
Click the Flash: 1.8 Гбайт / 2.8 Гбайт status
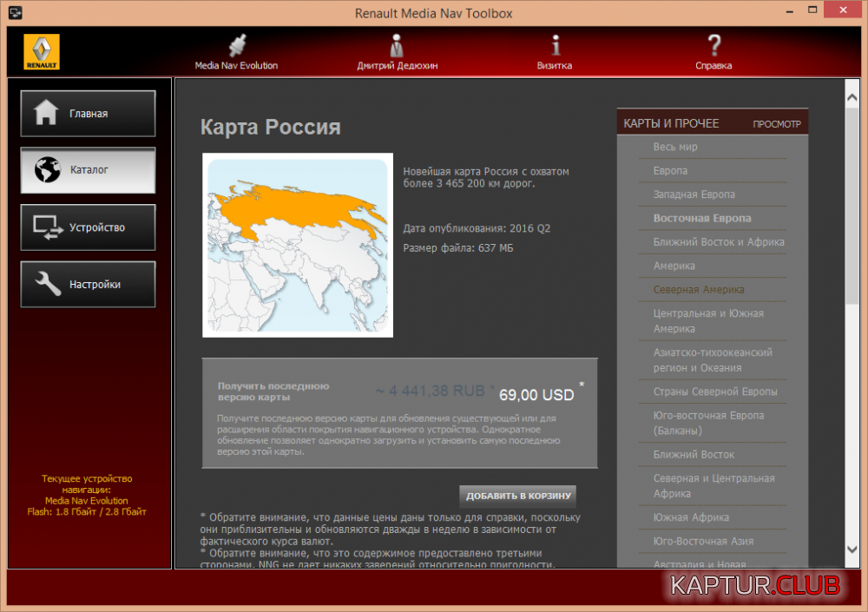coord(87,512)
